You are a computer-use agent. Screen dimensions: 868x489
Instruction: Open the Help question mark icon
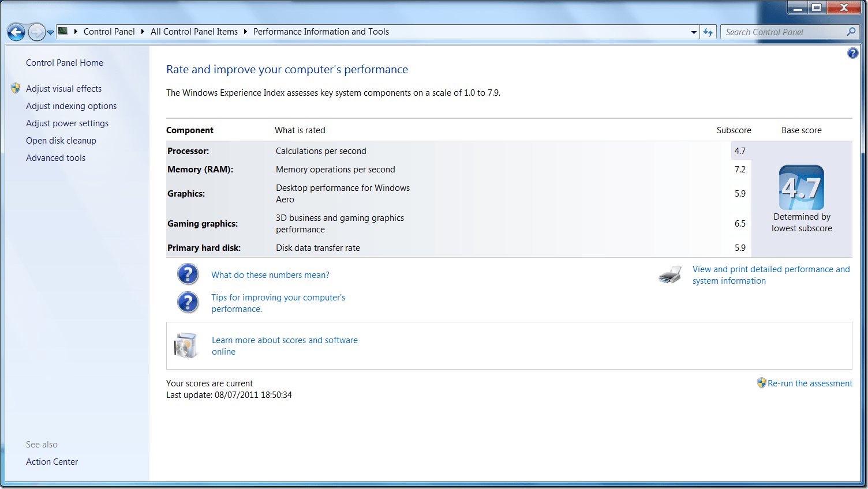point(852,54)
